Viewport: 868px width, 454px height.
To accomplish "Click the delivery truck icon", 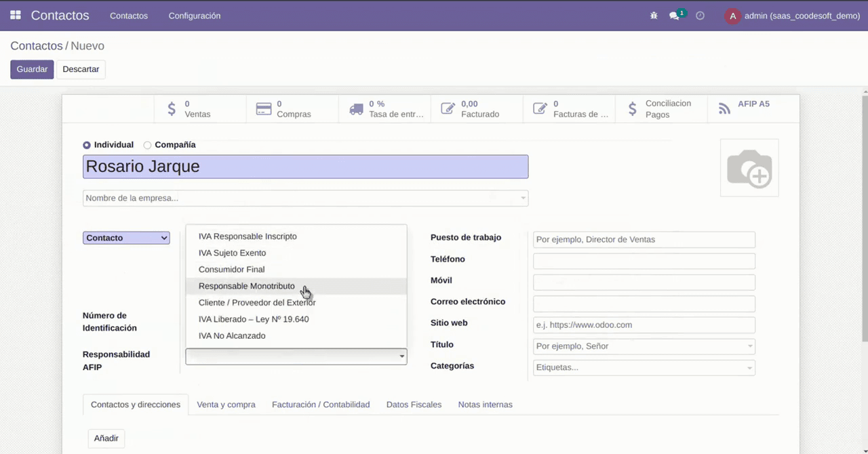I will click(x=356, y=109).
